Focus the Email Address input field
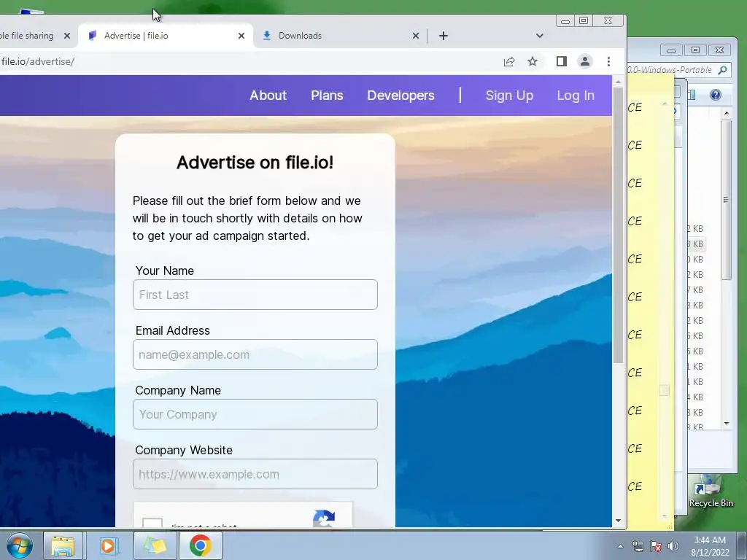The image size is (747, 560). [x=255, y=354]
